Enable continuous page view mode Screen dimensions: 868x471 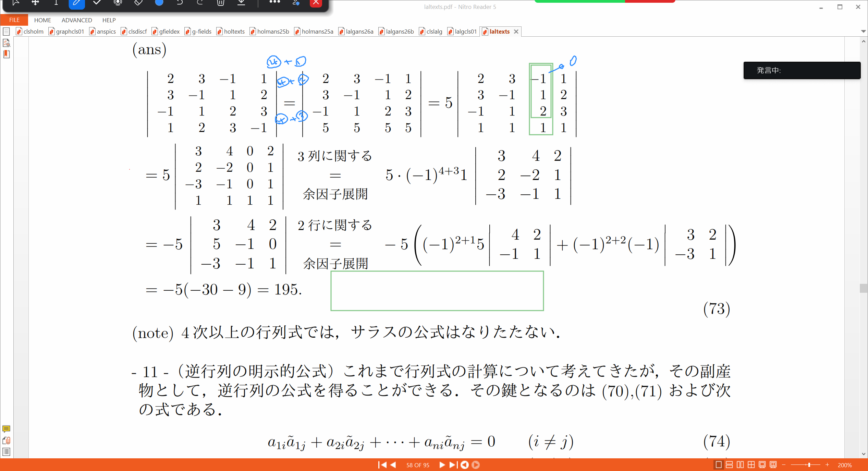tap(729, 465)
